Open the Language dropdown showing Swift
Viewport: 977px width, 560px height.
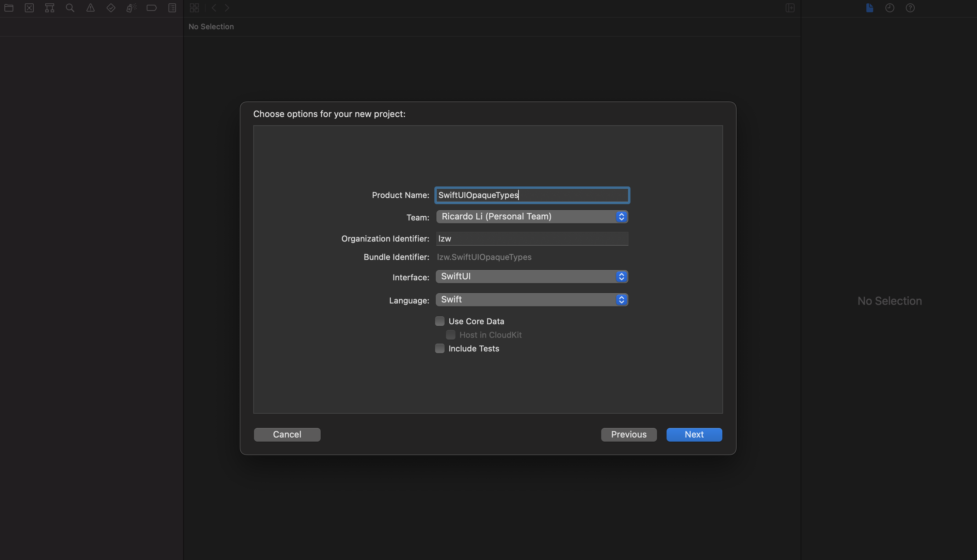coord(532,300)
